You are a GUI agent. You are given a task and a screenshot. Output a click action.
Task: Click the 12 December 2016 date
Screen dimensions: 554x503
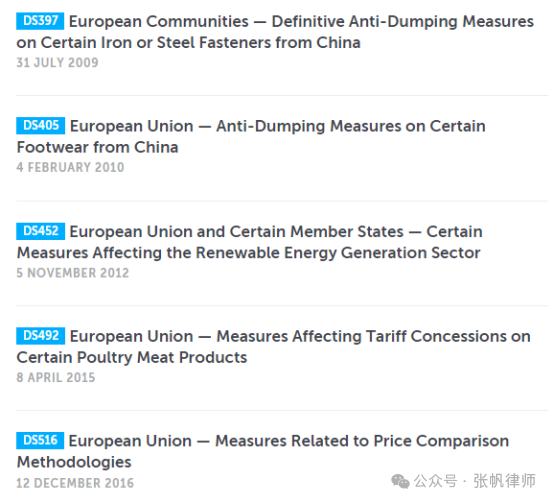75,483
